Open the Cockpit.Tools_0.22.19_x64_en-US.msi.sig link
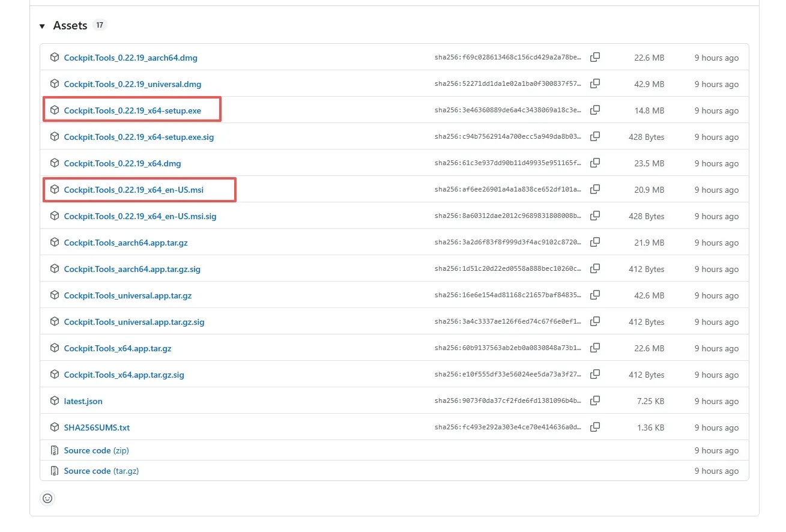The height and width of the screenshot is (532, 786). [141, 217]
